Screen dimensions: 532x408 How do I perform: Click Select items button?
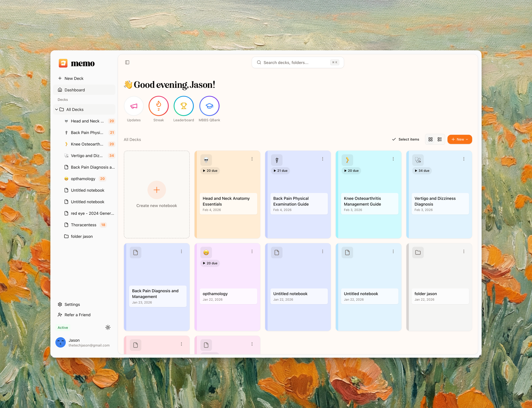[x=406, y=139]
